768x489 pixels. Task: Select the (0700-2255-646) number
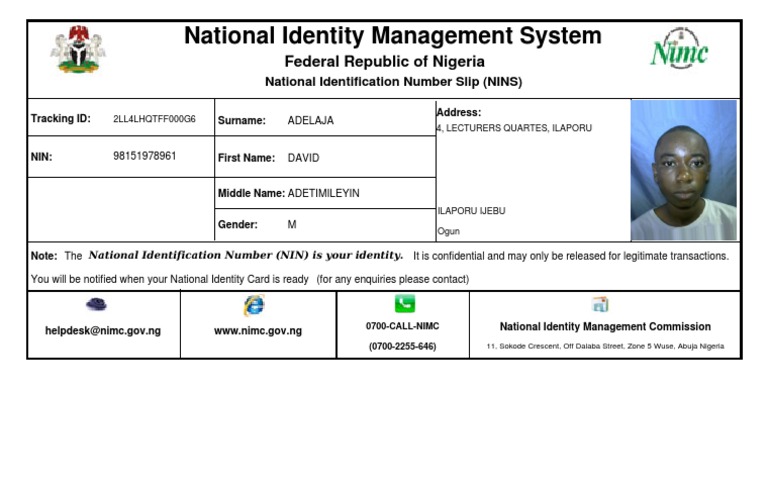[x=403, y=346]
